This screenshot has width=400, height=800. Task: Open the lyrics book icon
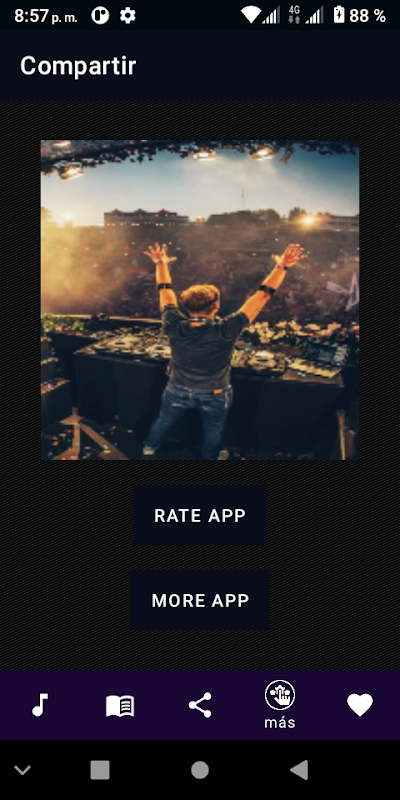[x=120, y=706]
